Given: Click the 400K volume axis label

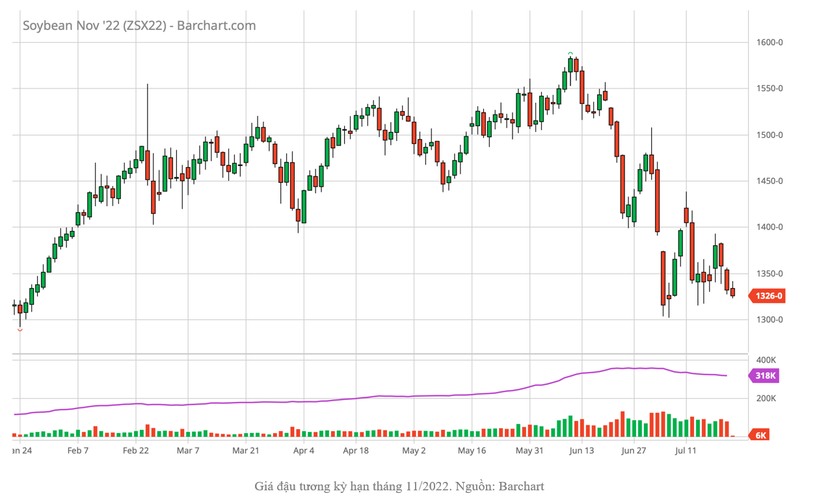Looking at the screenshot, I should [x=767, y=360].
